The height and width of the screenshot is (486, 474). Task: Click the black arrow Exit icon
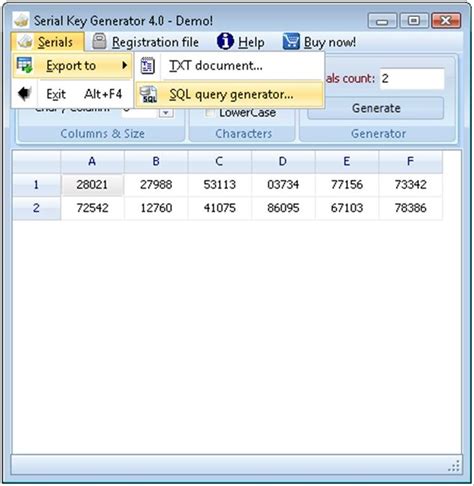[25, 94]
